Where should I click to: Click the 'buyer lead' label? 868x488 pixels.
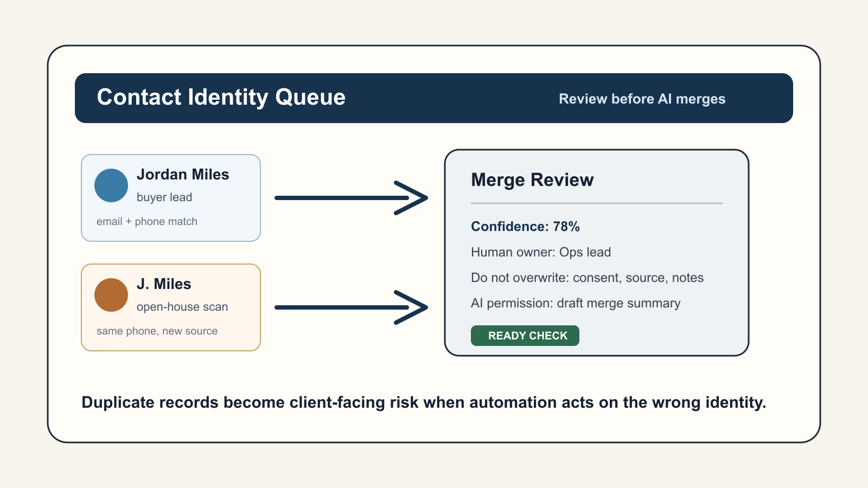(x=164, y=197)
